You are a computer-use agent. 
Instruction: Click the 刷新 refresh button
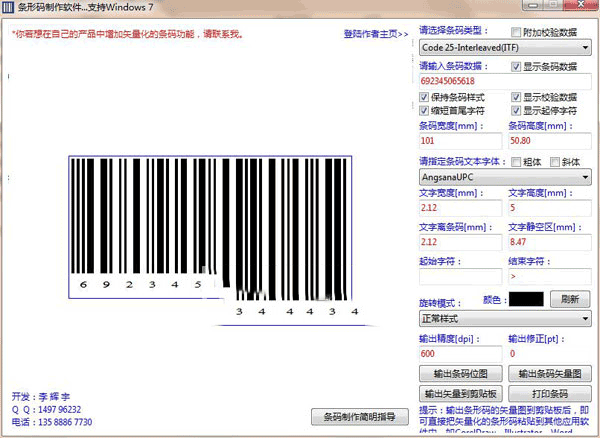570,299
